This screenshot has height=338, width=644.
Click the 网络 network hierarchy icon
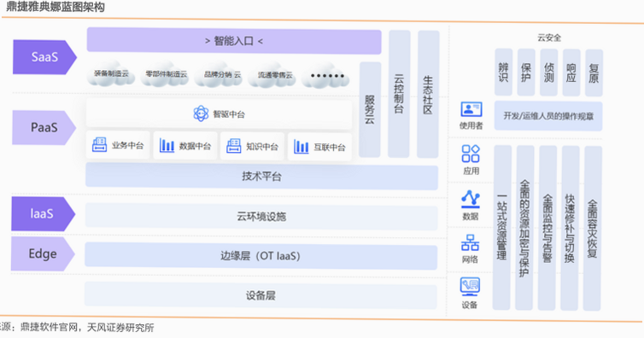pyautogui.click(x=471, y=242)
